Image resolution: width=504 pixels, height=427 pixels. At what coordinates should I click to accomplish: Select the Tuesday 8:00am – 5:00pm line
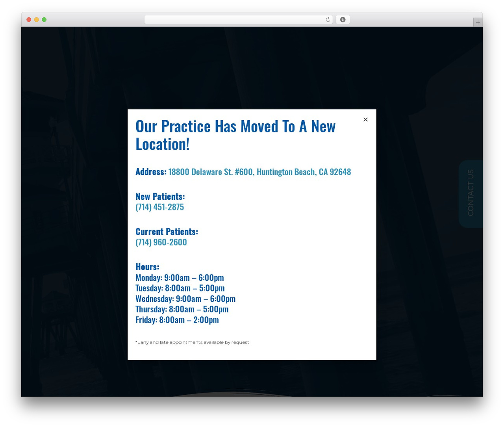pyautogui.click(x=180, y=288)
